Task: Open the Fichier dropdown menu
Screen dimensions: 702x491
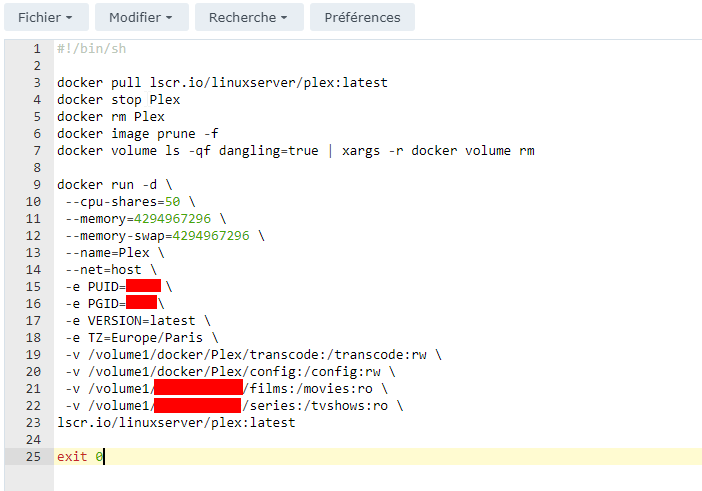Action: pyautogui.click(x=46, y=17)
